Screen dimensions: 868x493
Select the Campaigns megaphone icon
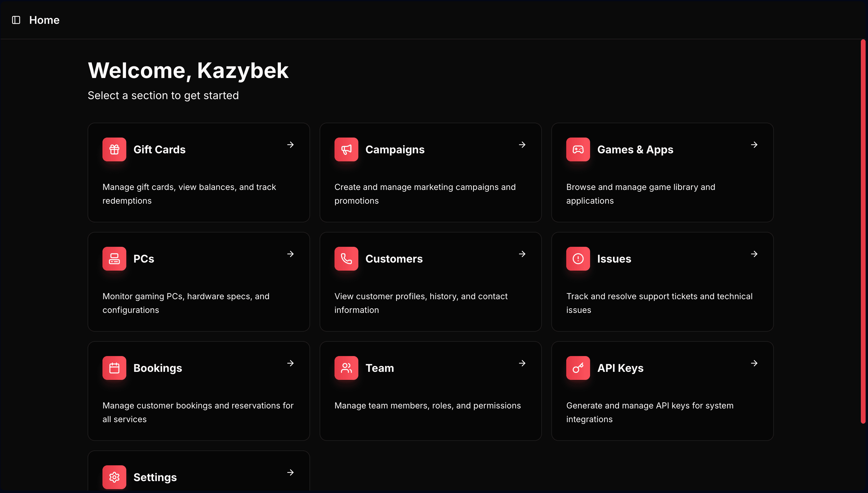tap(346, 149)
